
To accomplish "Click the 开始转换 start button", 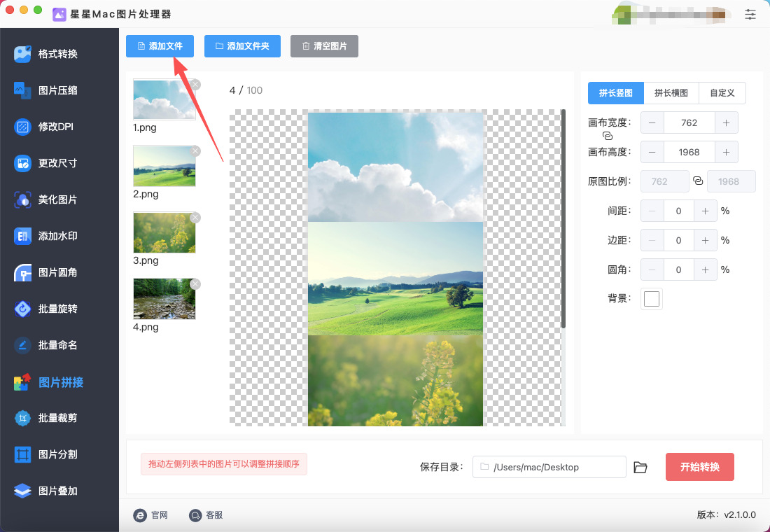I will coord(700,467).
